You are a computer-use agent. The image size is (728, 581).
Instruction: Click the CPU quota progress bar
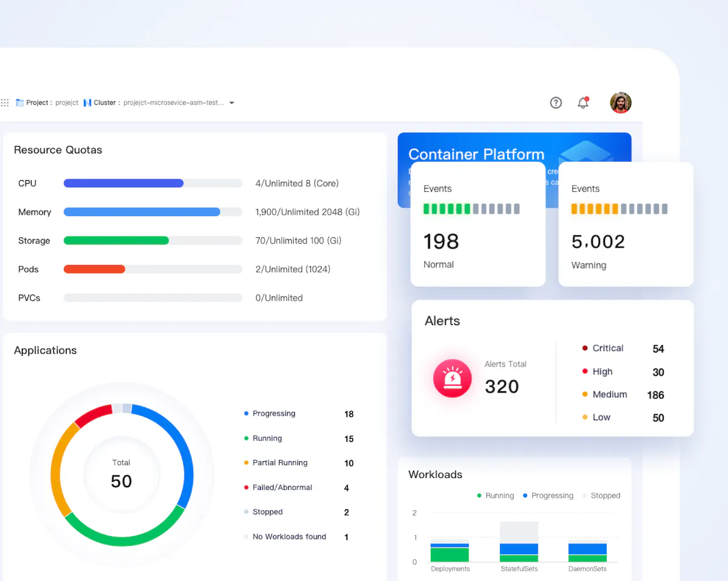pos(153,183)
